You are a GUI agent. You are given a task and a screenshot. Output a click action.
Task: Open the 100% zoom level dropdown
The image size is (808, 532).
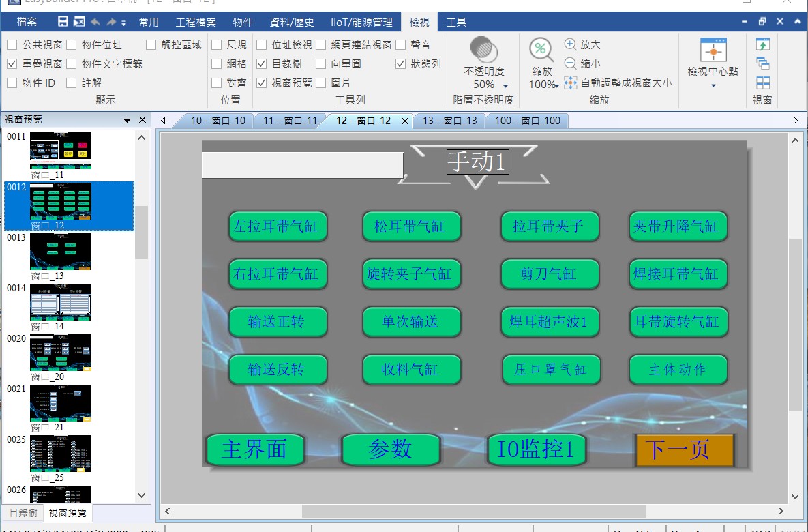click(x=556, y=86)
